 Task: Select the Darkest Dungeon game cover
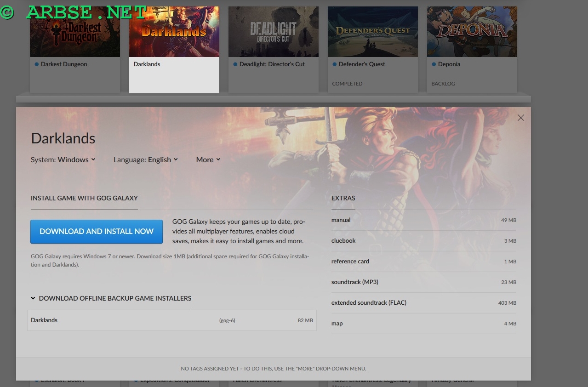click(75, 32)
